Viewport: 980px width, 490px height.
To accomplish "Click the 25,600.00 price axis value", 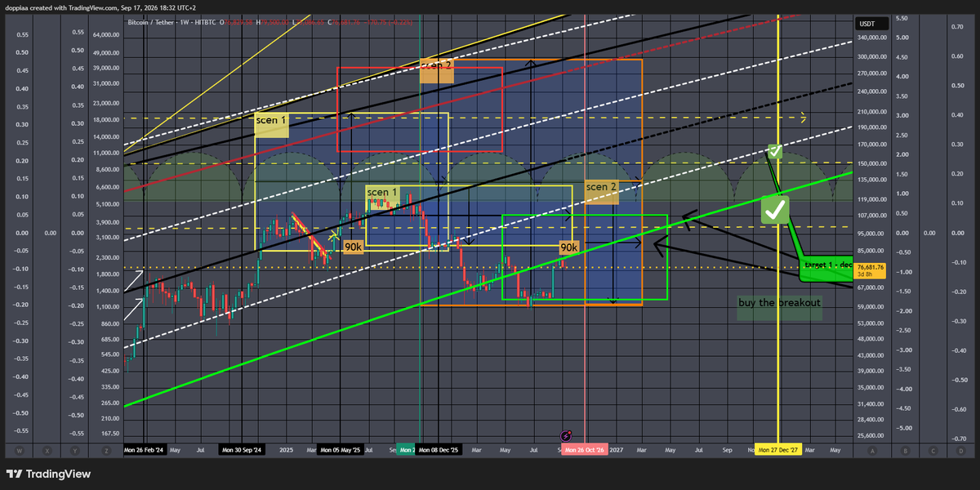I will pos(872,434).
